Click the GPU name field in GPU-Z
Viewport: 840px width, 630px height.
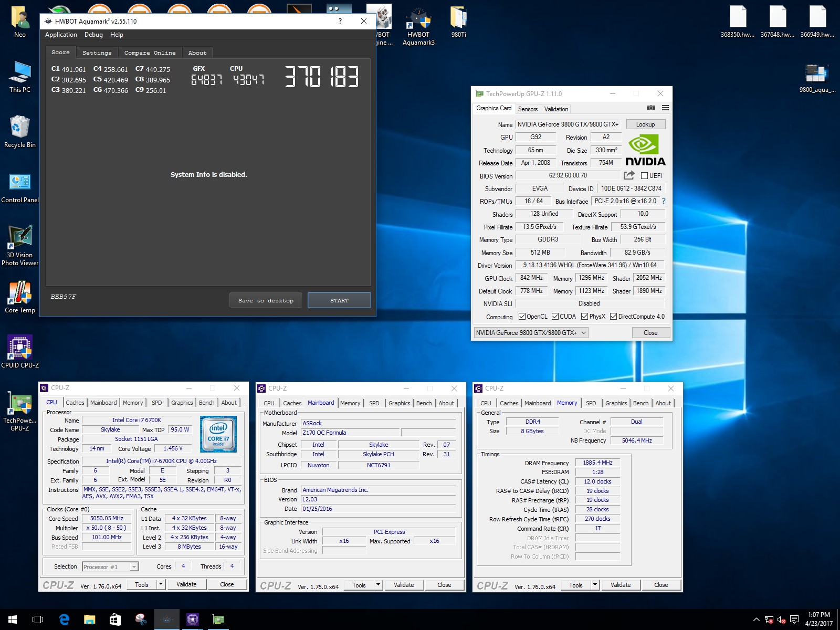click(568, 124)
